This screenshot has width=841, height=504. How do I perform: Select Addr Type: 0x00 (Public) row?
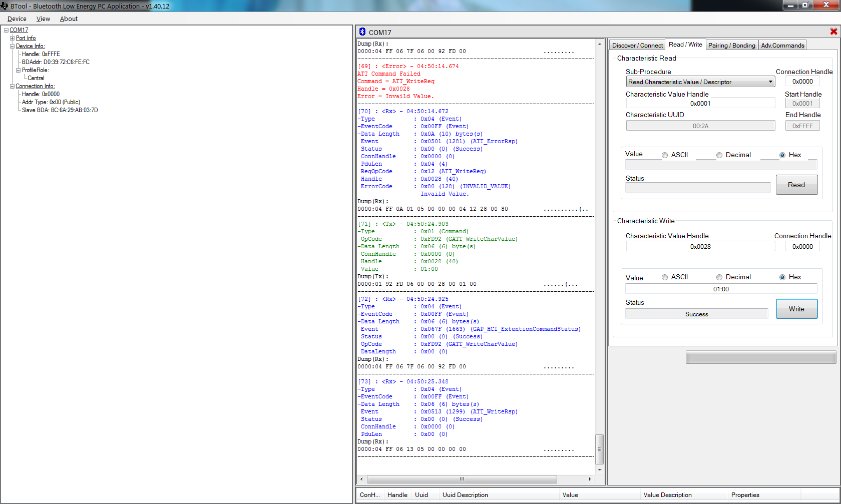pos(51,102)
